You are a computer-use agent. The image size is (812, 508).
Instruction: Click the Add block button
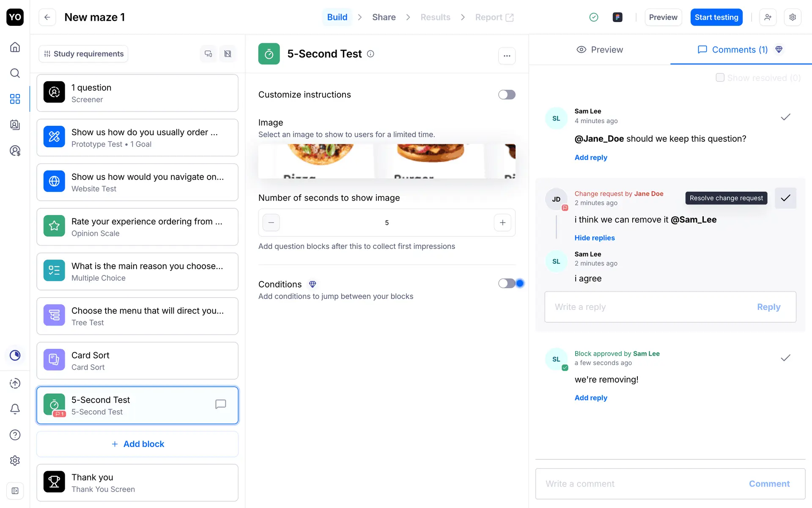(137, 444)
